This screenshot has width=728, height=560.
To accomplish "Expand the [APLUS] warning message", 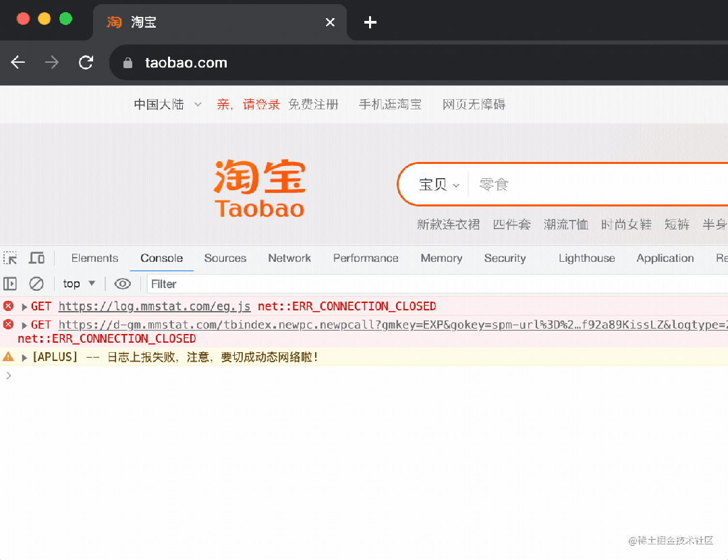I will (24, 358).
